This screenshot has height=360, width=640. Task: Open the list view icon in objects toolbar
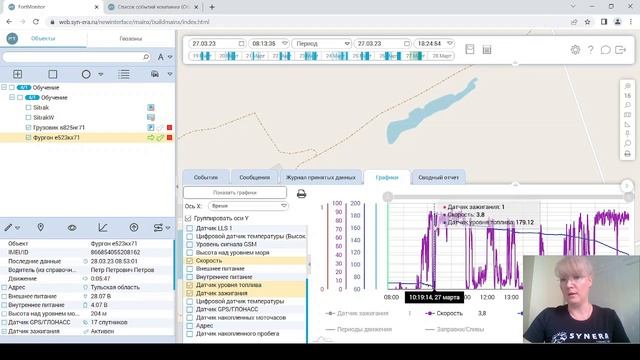pyautogui.click(x=124, y=74)
